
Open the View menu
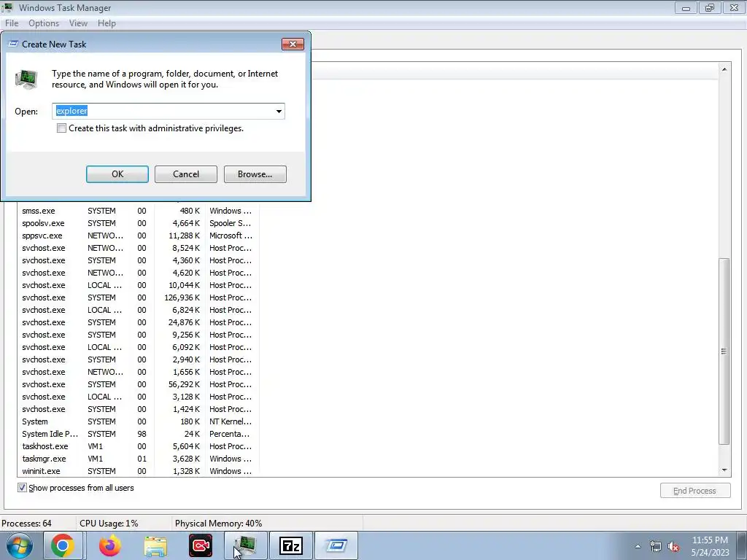(78, 23)
